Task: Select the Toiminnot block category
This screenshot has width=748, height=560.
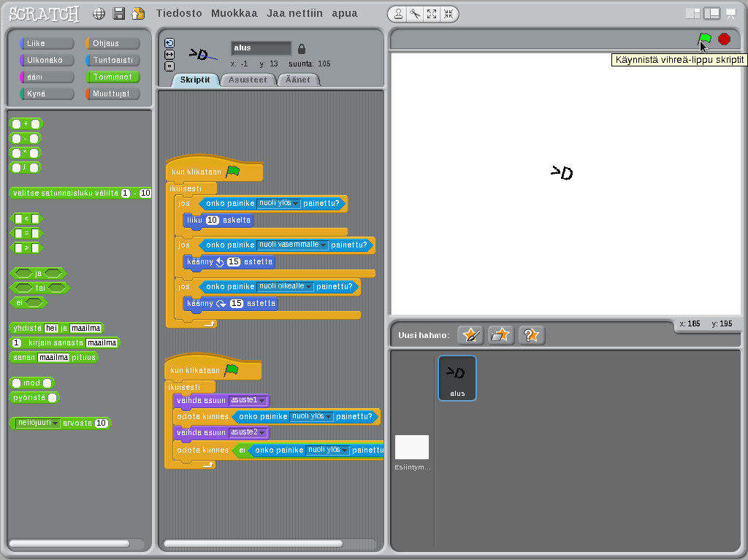Action: pyautogui.click(x=112, y=77)
